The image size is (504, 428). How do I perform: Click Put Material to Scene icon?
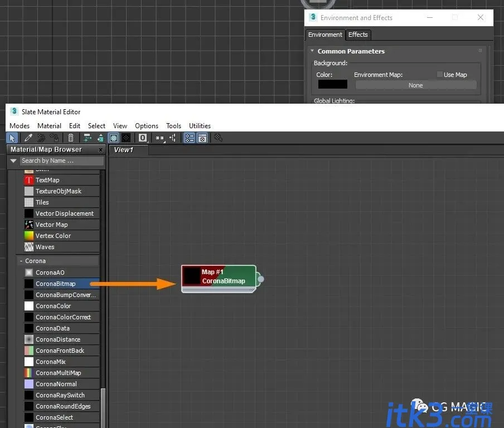(41, 138)
